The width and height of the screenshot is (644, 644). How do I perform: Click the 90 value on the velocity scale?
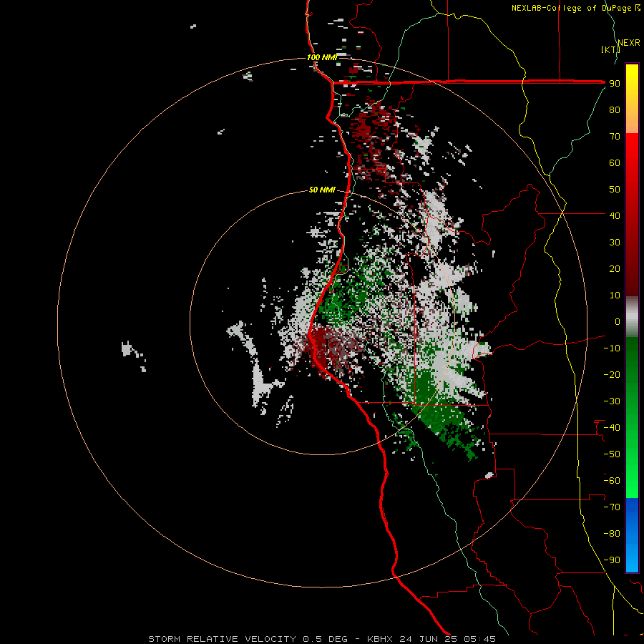pyautogui.click(x=615, y=84)
